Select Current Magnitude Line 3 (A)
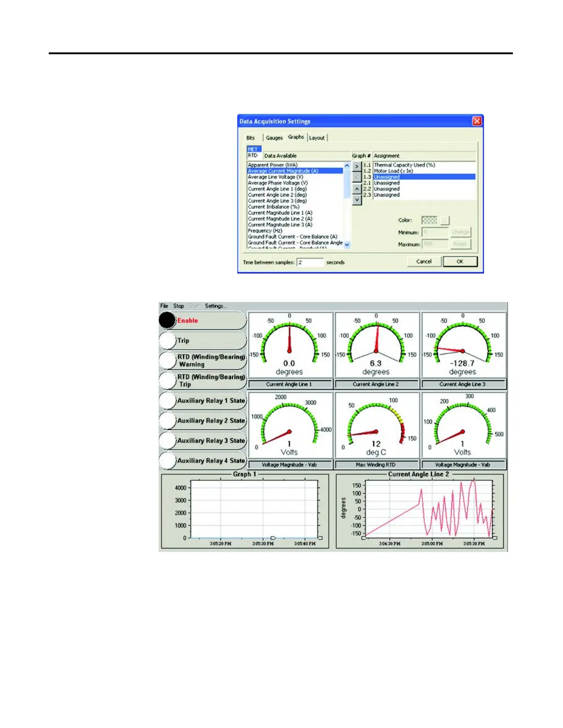The height and width of the screenshot is (728, 563). tap(295, 225)
